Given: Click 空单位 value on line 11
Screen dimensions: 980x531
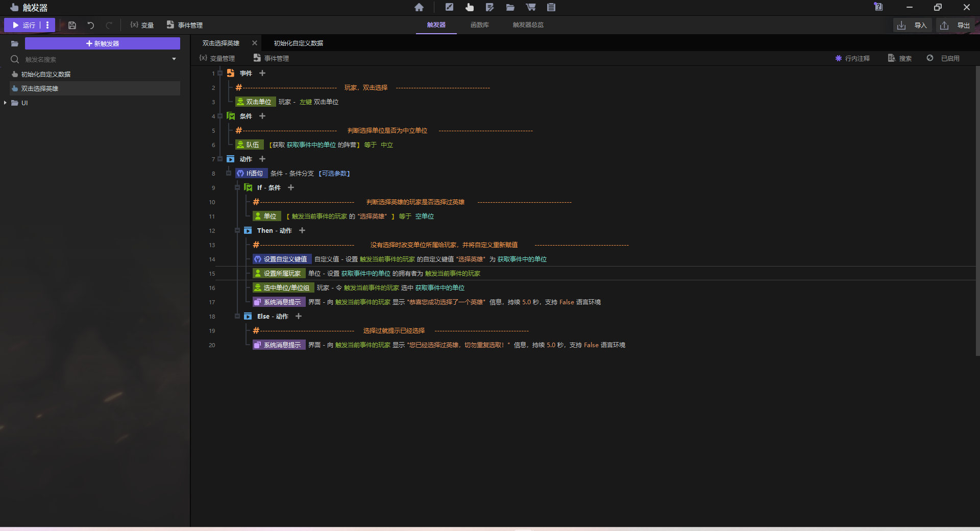Looking at the screenshot, I should click(x=425, y=216).
